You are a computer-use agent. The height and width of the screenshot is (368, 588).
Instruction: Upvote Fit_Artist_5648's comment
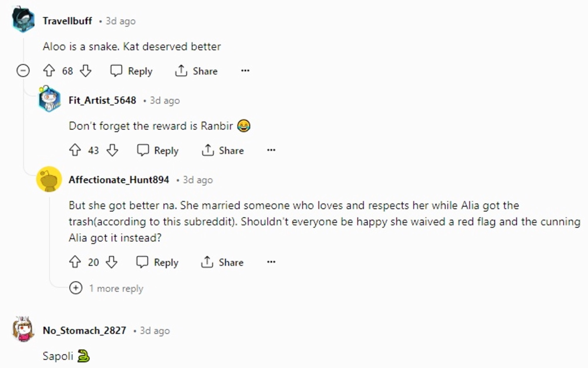[75, 150]
